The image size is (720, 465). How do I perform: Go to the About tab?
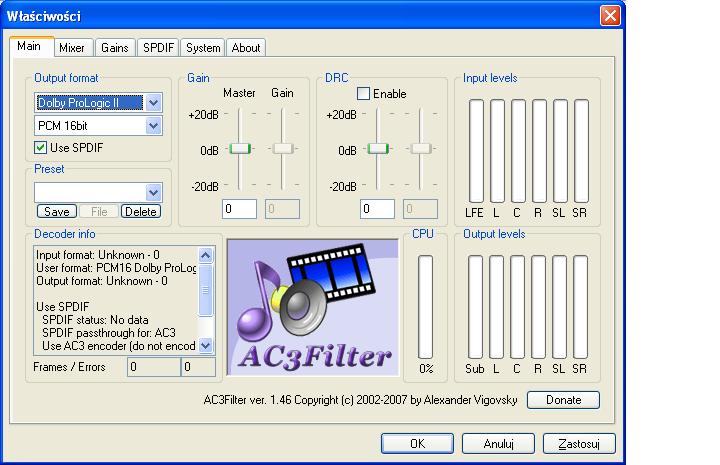tap(246, 48)
